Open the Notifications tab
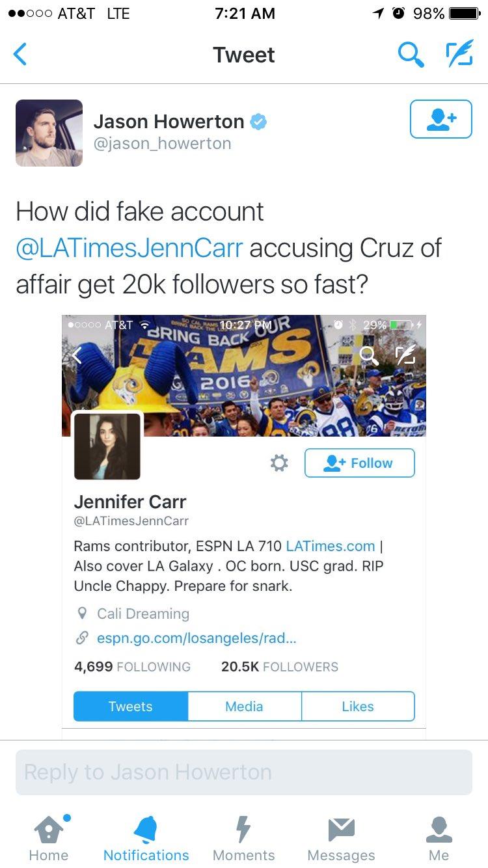The height and width of the screenshot is (868, 488). [x=146, y=837]
